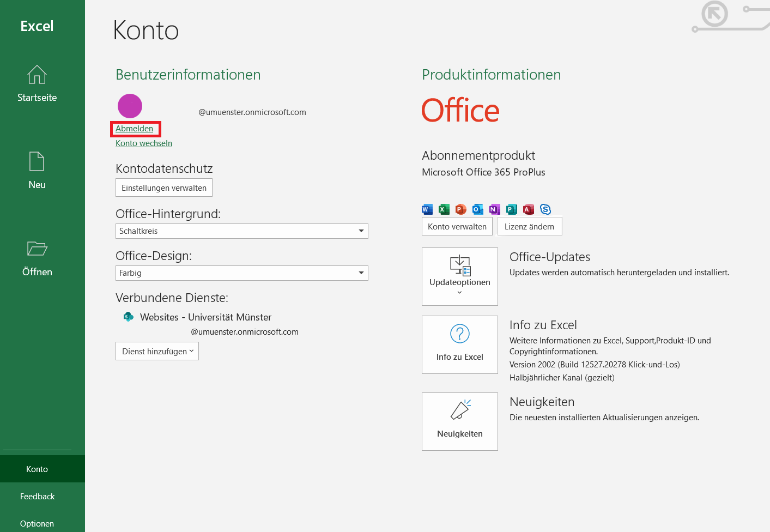Click the Startseite home icon

tap(37, 75)
